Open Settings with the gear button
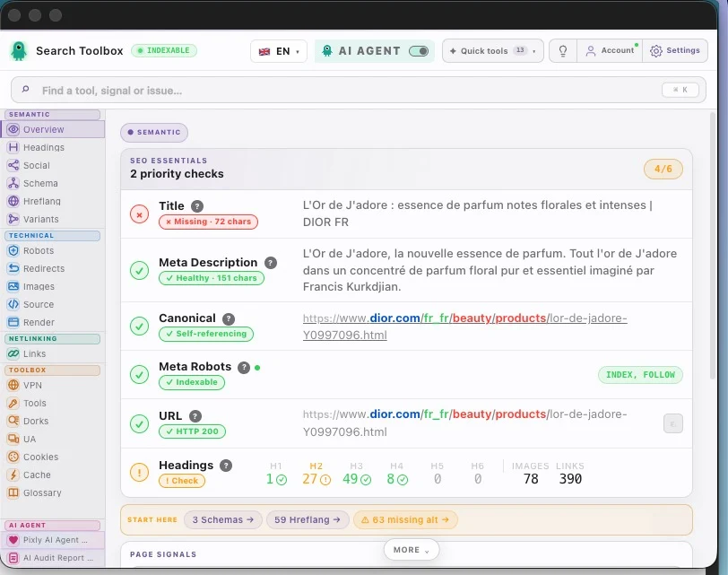The height and width of the screenshot is (575, 728). [675, 50]
